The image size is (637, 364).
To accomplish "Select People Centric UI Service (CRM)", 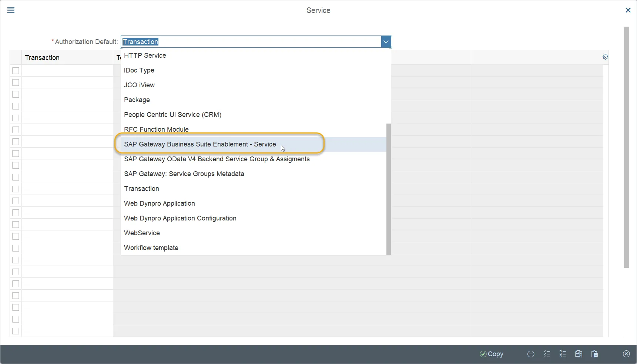I will coord(254,115).
